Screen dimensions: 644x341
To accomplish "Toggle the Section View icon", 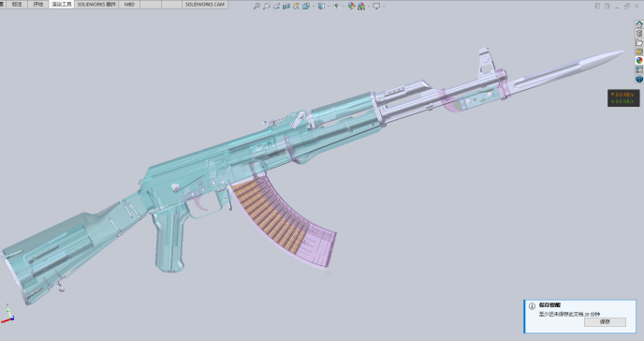I will (x=286, y=7).
